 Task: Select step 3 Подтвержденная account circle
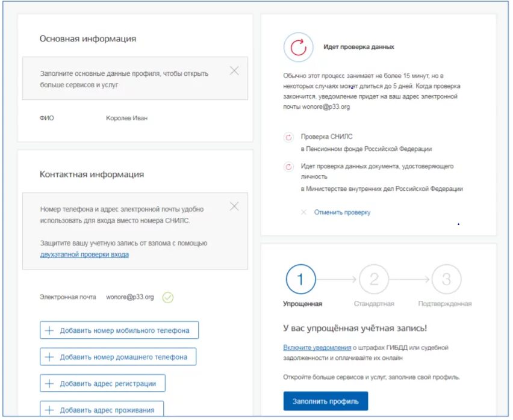447,279
